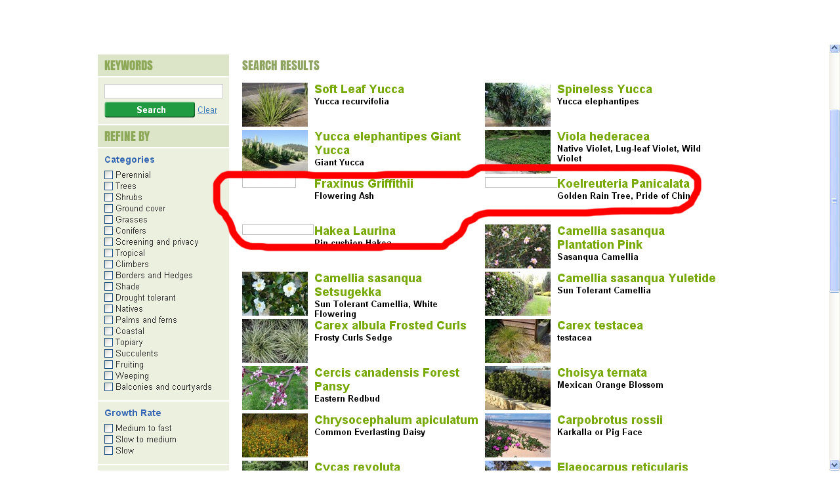Open Soft Leaf Yucca link
The width and height of the screenshot is (840, 504).
[x=359, y=89]
